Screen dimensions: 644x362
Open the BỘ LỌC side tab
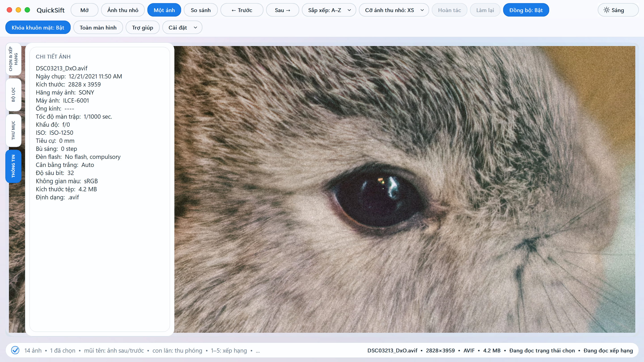pos(13,95)
